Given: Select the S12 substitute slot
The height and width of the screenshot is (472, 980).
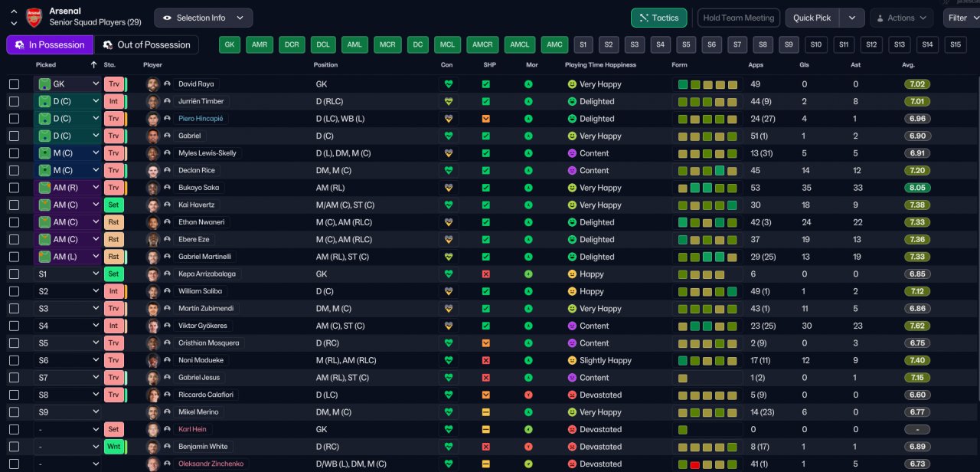Looking at the screenshot, I should tap(871, 44).
